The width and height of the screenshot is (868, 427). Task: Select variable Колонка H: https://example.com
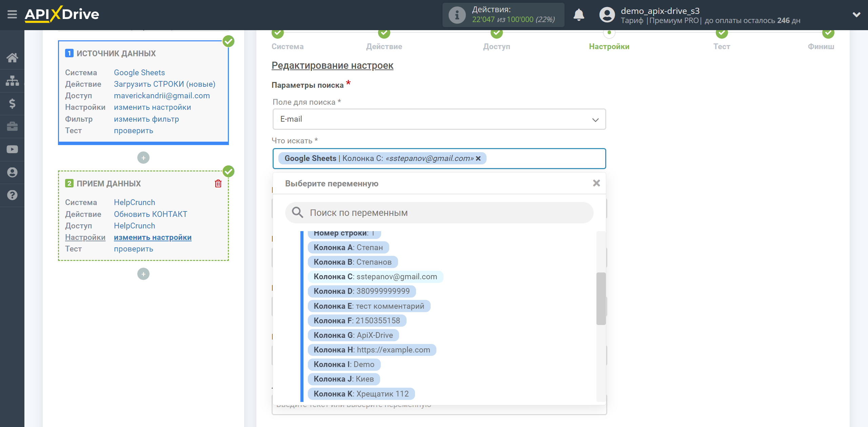click(x=372, y=350)
